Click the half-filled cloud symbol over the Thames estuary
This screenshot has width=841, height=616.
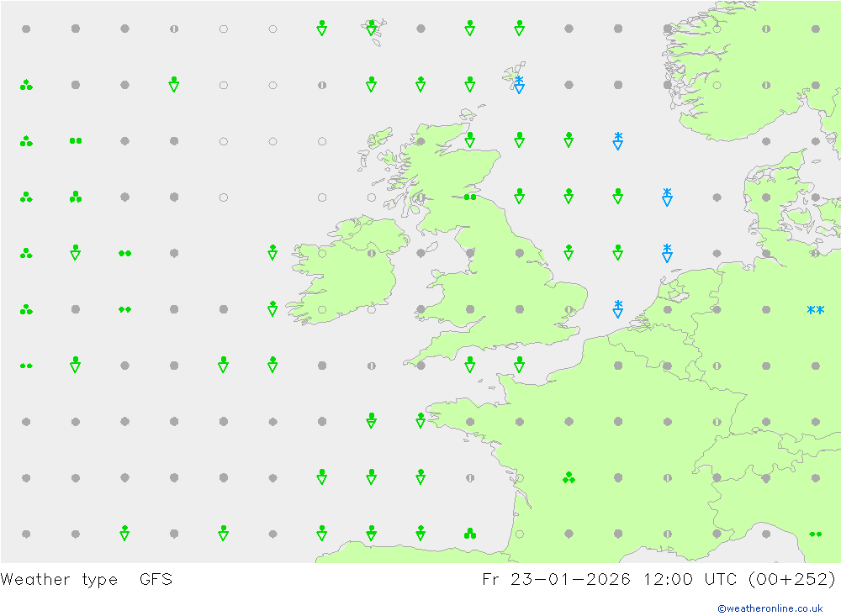[x=569, y=309]
